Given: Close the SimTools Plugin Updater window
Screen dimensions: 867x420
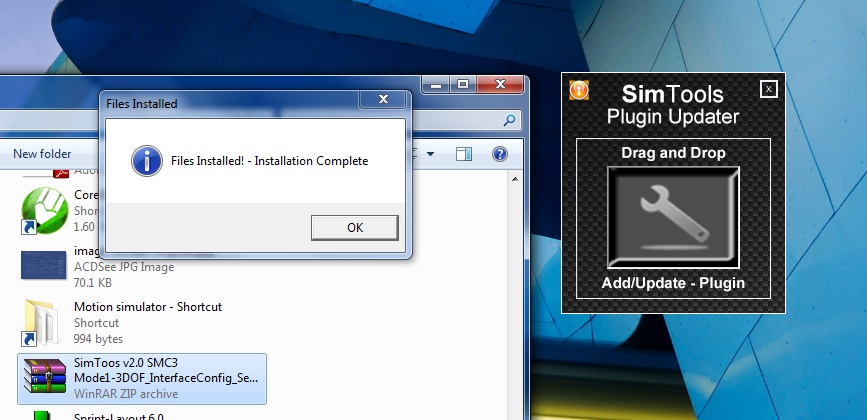Looking at the screenshot, I should [767, 89].
